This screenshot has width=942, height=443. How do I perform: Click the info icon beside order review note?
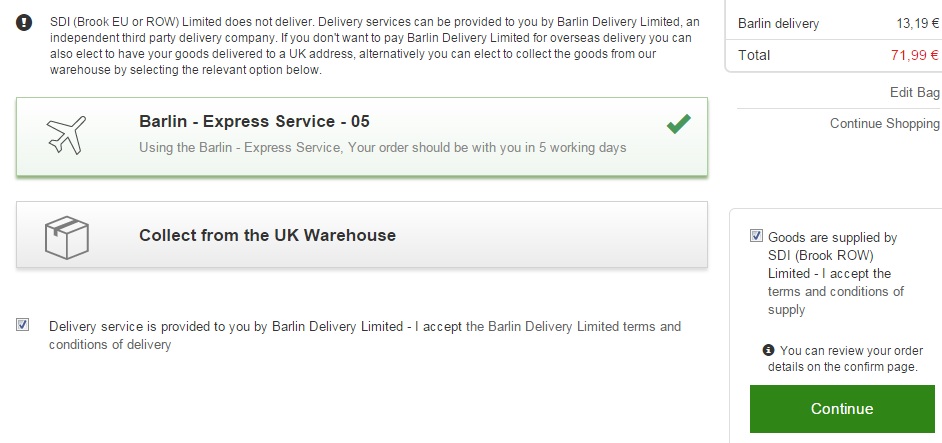[x=768, y=350]
